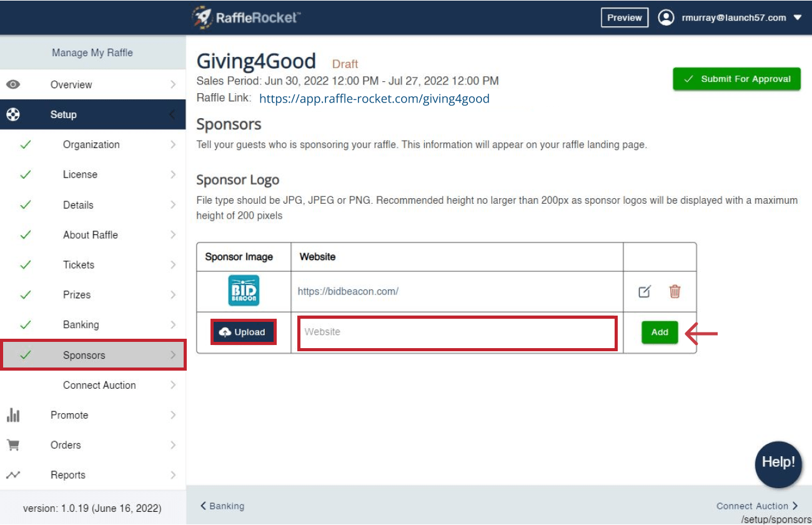Click the Manage My Raffle header
Viewport: 812px width, 525px height.
pos(92,52)
